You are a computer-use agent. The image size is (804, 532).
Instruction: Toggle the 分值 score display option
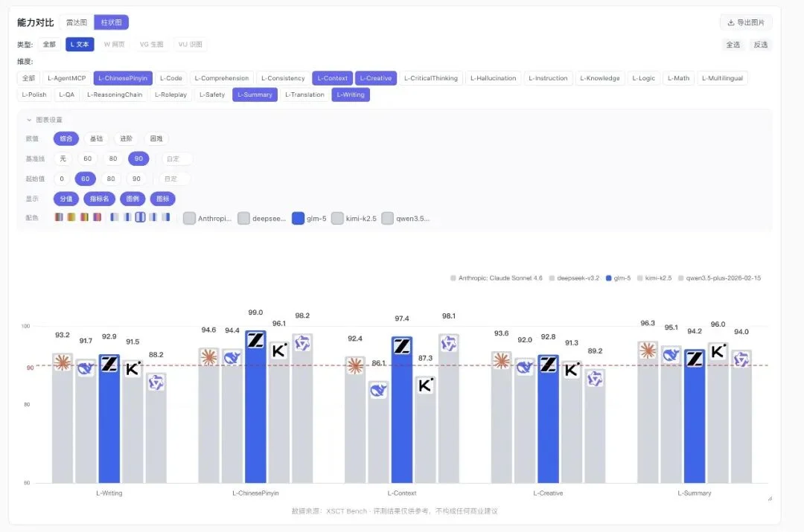point(66,199)
